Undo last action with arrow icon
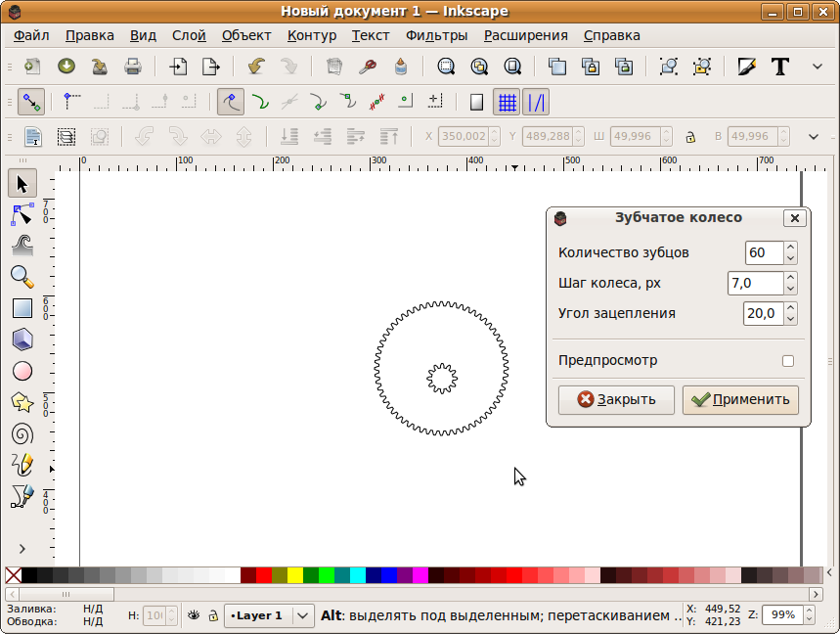 256,67
